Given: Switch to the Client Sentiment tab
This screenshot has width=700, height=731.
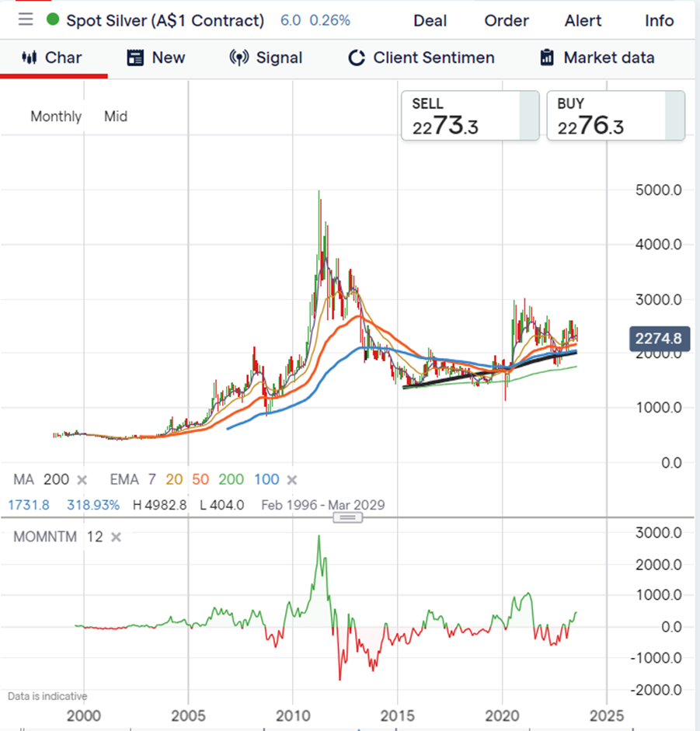Looking at the screenshot, I should [422, 57].
